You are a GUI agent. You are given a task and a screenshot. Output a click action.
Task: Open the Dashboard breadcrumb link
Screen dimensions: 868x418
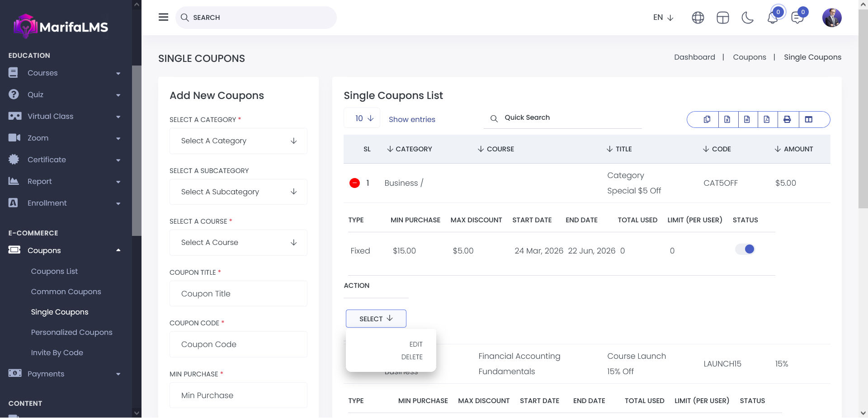[694, 57]
